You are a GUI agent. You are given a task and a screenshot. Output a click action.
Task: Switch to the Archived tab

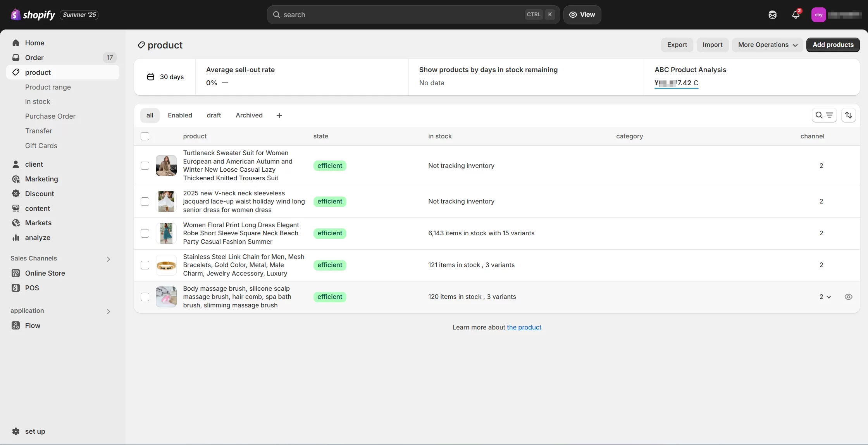tap(249, 116)
